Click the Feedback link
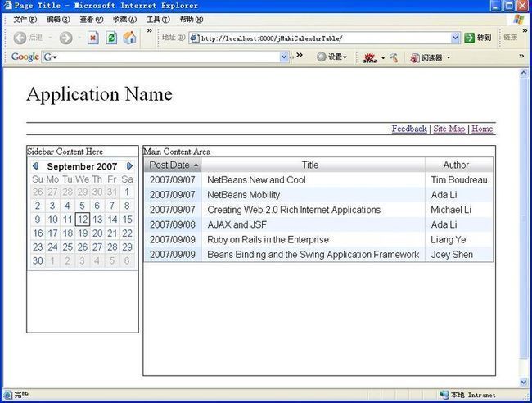The width and height of the screenshot is (532, 403). point(409,129)
